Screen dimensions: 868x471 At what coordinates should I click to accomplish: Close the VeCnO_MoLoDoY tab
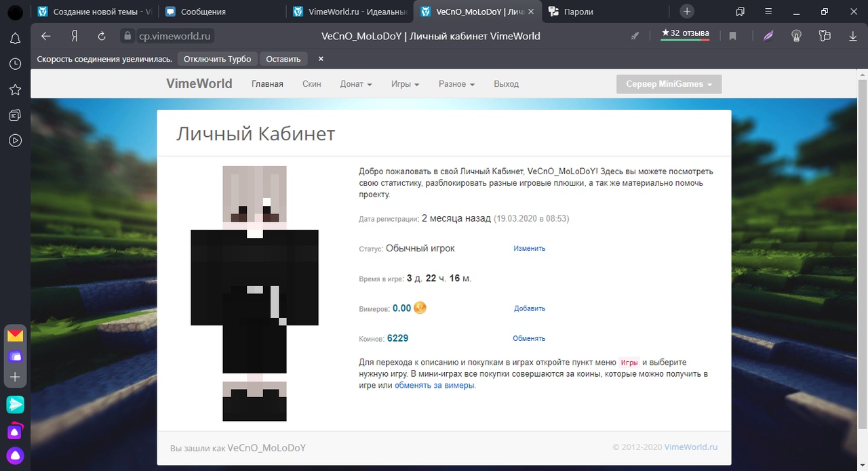(531, 12)
